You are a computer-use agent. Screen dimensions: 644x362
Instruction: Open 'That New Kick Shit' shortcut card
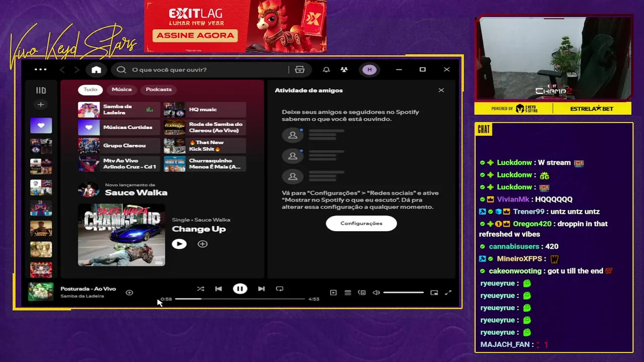[205, 146]
